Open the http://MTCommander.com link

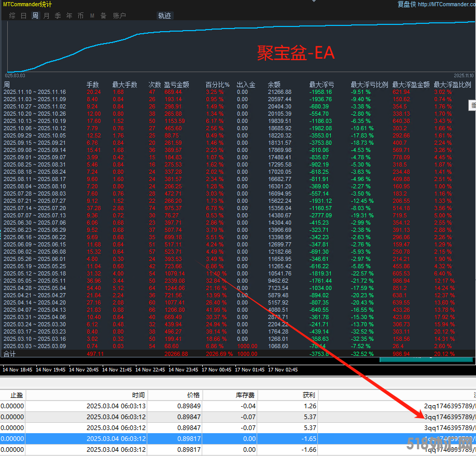pos(446,4)
